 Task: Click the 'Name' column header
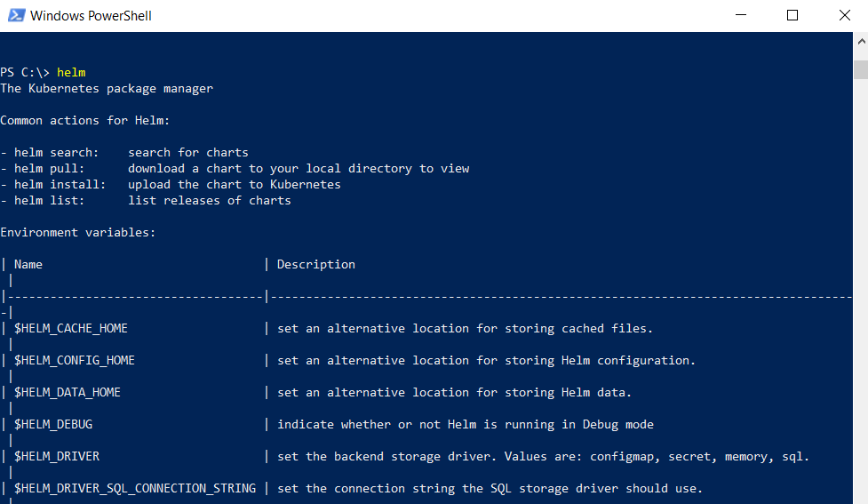[x=28, y=265]
